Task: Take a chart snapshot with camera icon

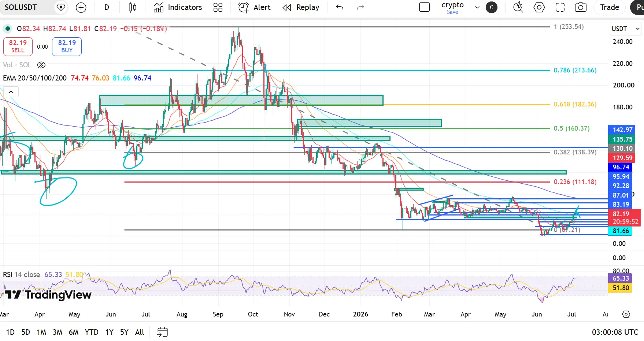Action: coord(581,7)
